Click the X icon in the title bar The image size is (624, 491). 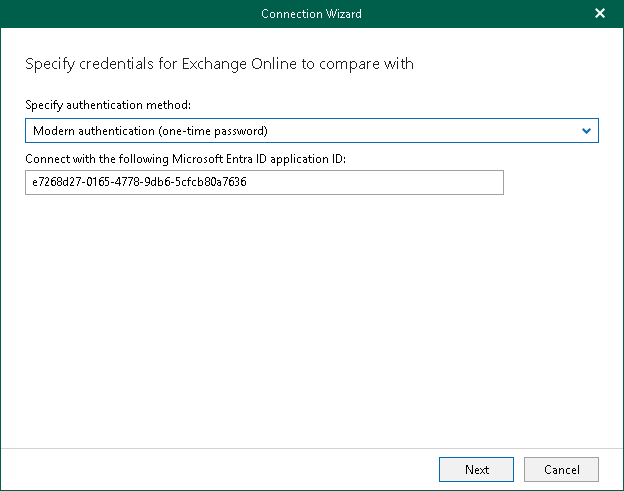tap(600, 14)
